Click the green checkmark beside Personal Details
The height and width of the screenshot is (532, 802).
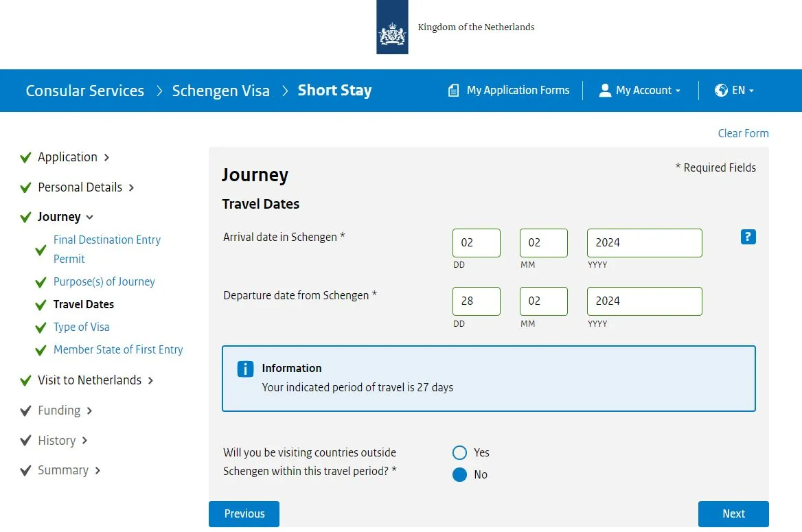pos(25,187)
